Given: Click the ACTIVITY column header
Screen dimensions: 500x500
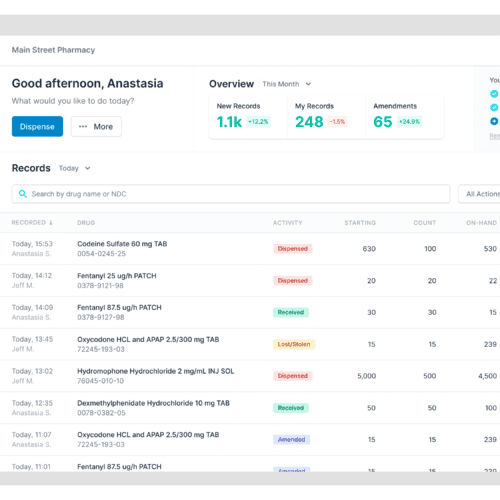Looking at the screenshot, I should coord(288,223).
